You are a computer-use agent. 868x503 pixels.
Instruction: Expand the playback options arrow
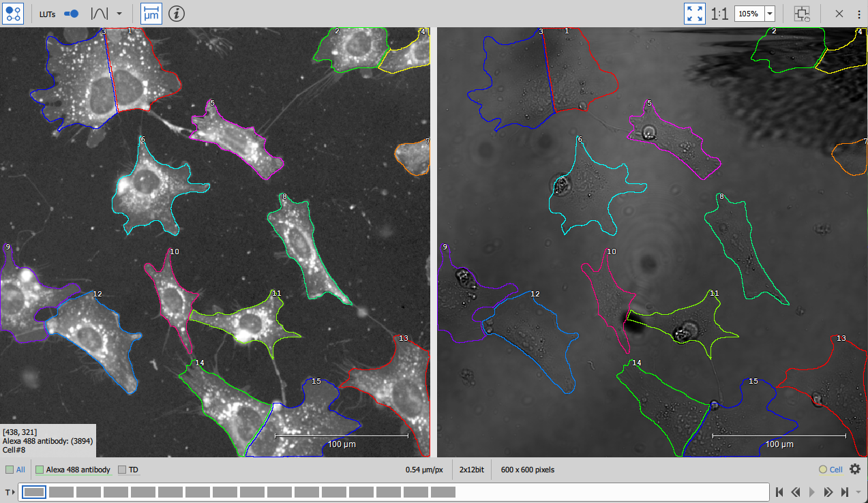858,492
